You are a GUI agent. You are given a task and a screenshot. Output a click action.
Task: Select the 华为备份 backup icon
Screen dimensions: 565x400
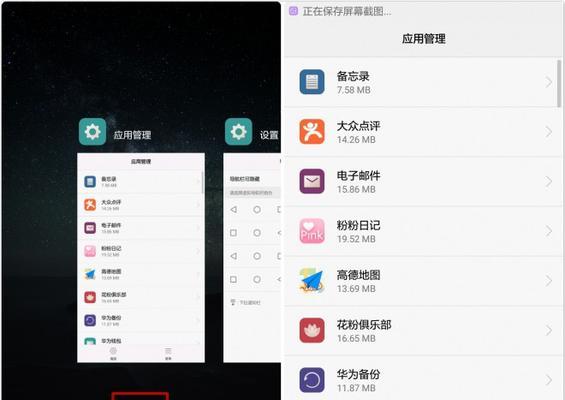point(312,380)
